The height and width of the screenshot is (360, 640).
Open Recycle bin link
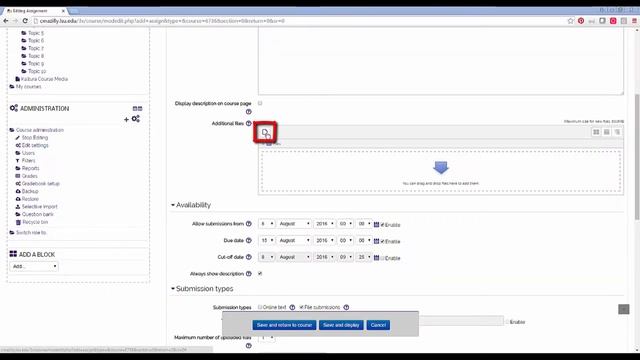point(35,222)
